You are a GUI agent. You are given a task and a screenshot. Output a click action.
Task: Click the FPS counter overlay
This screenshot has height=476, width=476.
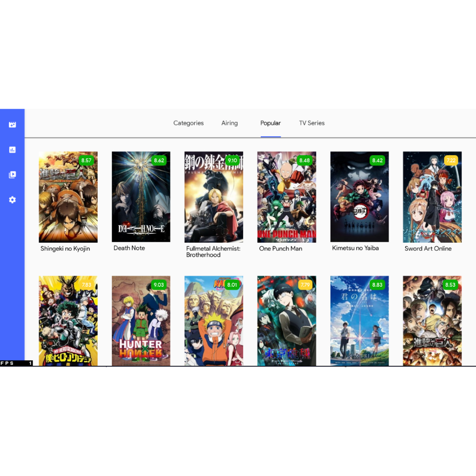[x=16, y=363]
